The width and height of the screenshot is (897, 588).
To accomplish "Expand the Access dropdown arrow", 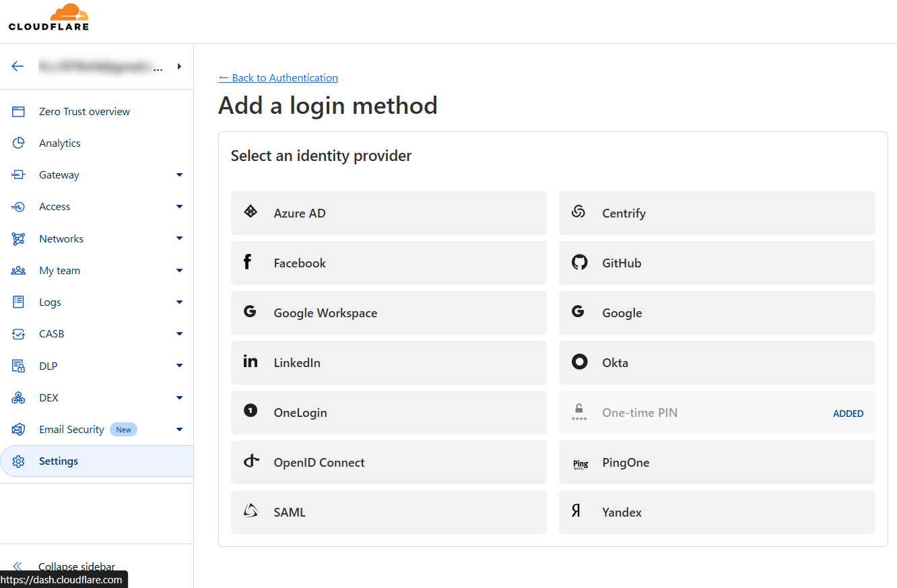I will (179, 207).
